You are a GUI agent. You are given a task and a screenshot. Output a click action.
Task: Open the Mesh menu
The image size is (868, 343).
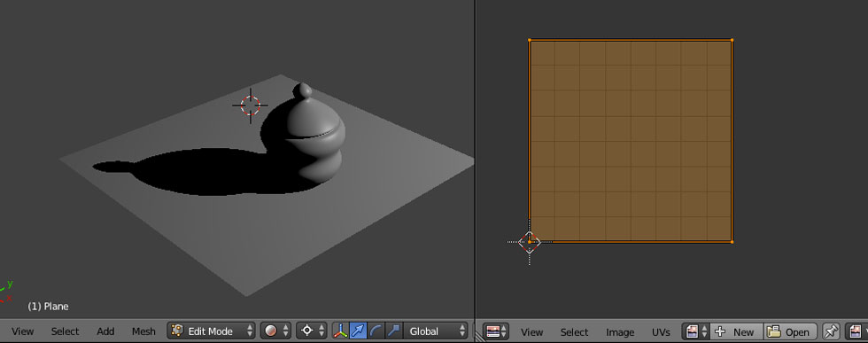coord(143,331)
